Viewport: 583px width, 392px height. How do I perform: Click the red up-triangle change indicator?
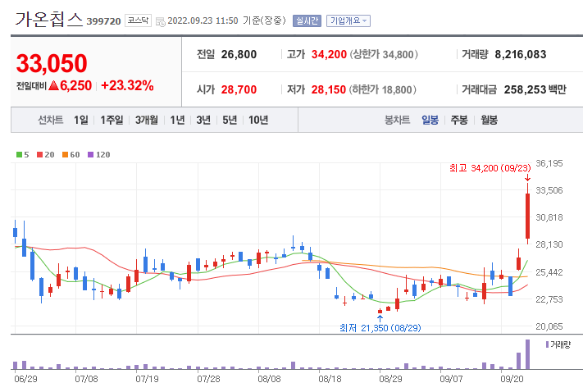54,85
